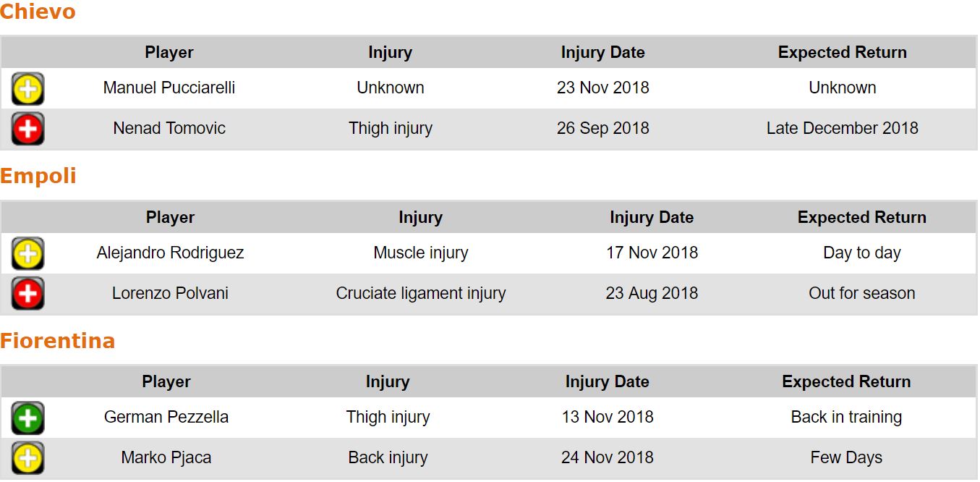Open the Empoli team heading
Screen dimensions: 980x482
pos(38,176)
